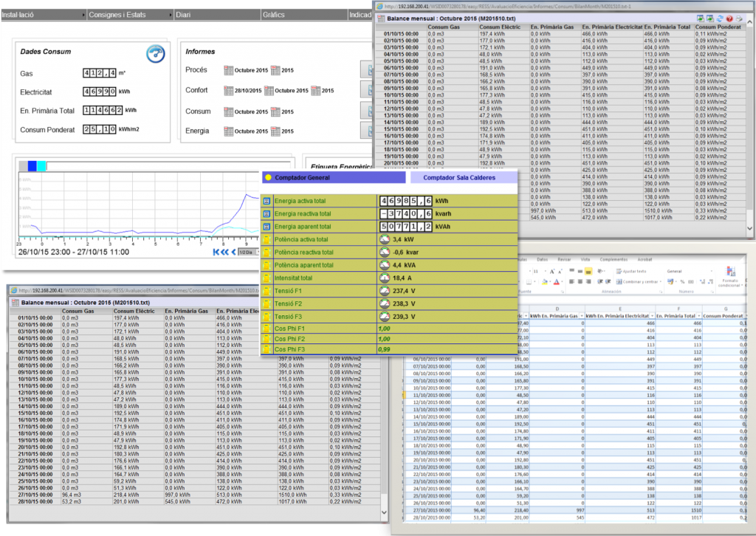Open Energia Octubre 2015 calendar icon
Image resolution: width=756 pixels, height=536 pixels.
pos(229,131)
